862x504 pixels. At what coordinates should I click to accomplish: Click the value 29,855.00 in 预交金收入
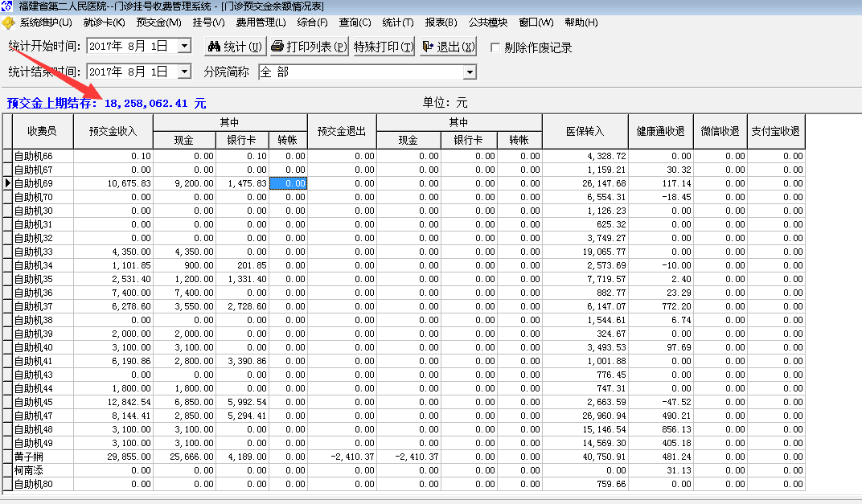pyautogui.click(x=129, y=457)
